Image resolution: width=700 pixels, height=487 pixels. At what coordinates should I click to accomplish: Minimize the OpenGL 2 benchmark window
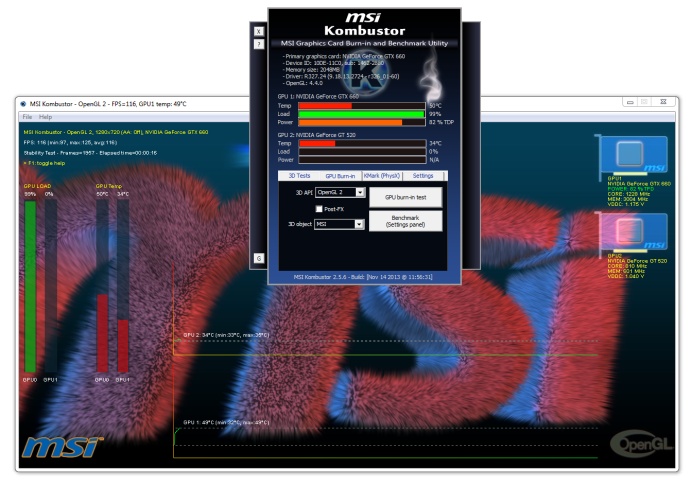tap(630, 102)
